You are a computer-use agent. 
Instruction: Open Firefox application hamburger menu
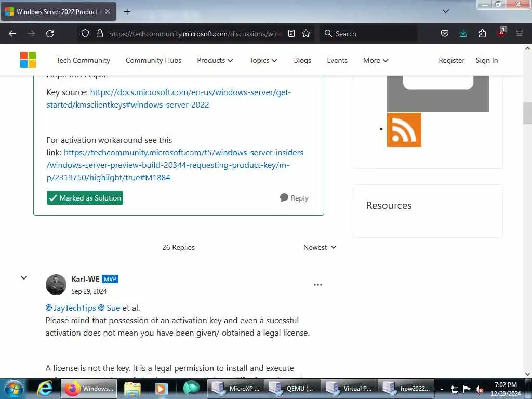pos(520,33)
